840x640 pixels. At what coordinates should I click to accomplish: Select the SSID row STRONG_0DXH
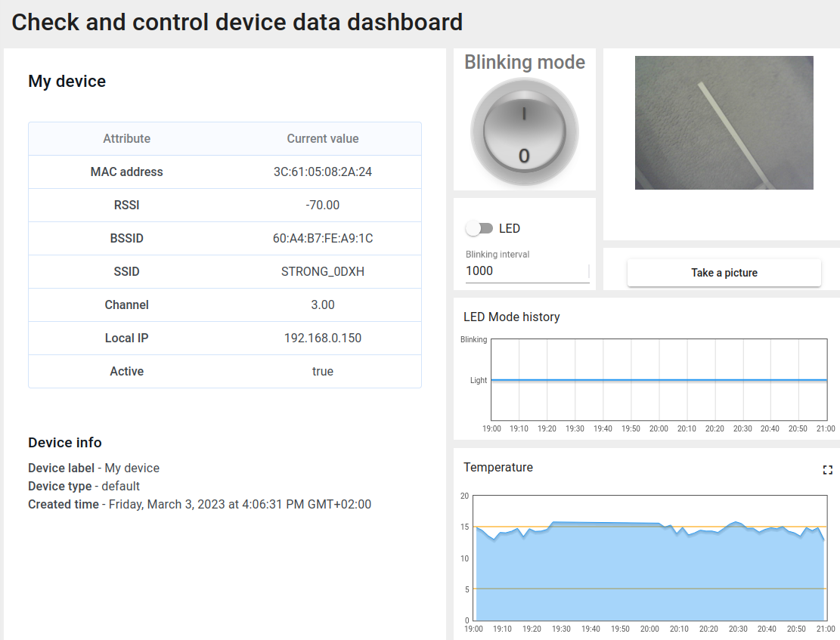(225, 272)
